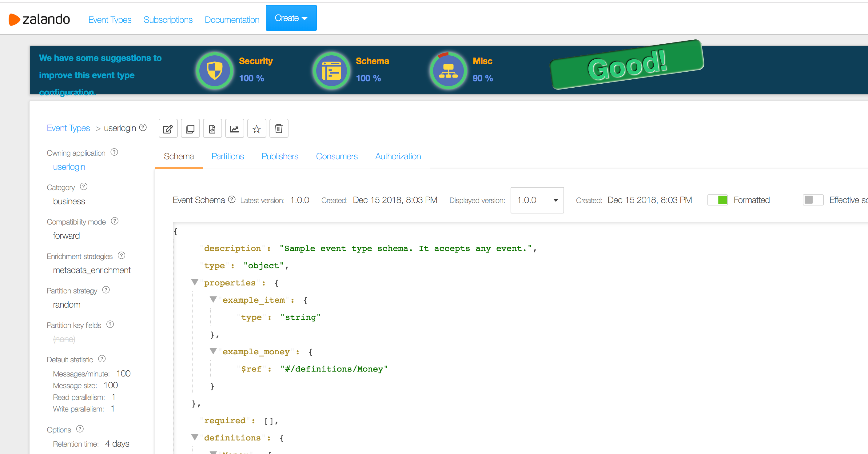Click the Event Types breadcrumb link
868x454 pixels.
click(68, 128)
